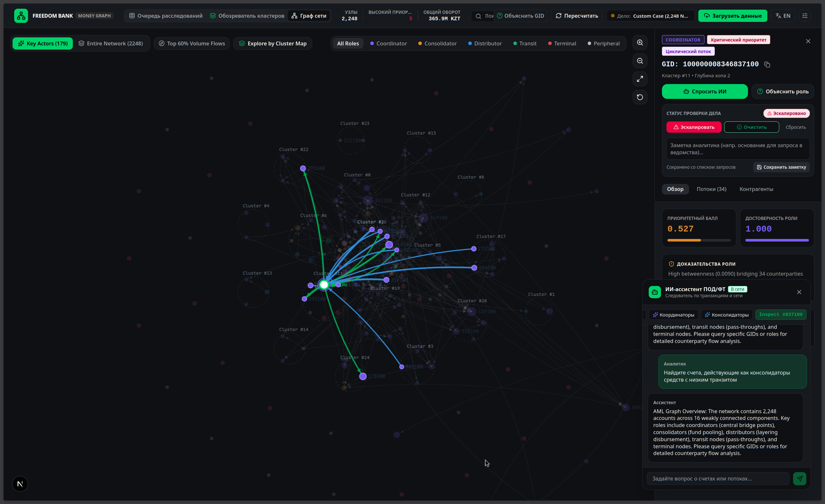825x504 pixels.
Task: Click Спросить ИИ button
Action: point(704,91)
